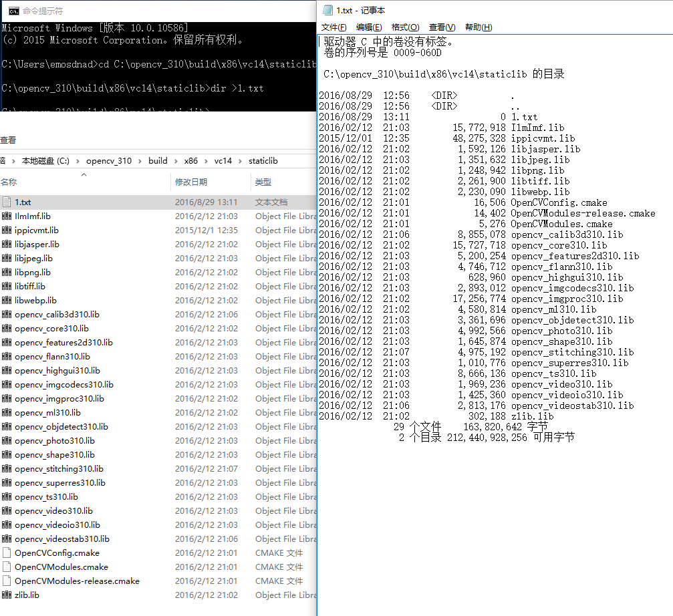Click the opencv_core310.lib file icon
The height and width of the screenshot is (616, 673).
tap(7, 329)
